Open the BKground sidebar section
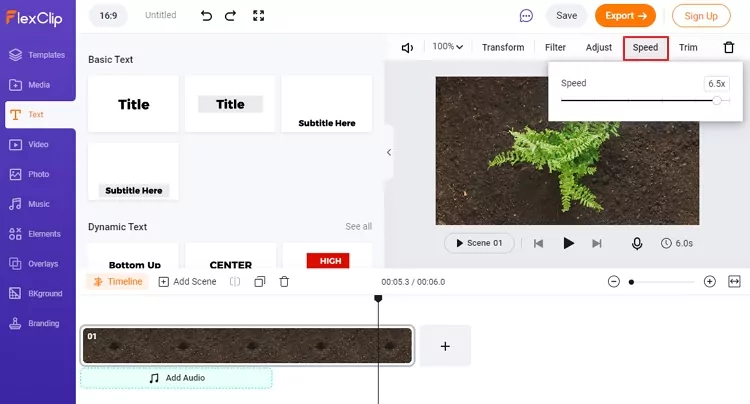 tap(37, 294)
